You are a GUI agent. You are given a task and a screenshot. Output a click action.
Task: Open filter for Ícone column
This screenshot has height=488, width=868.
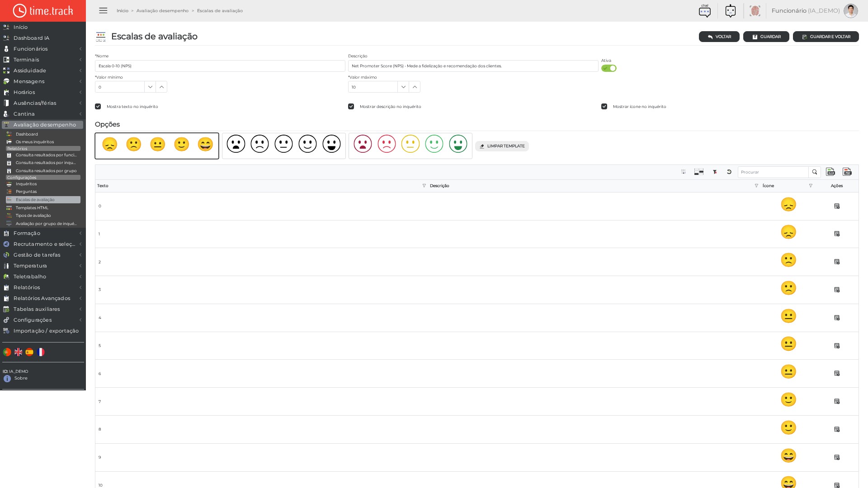tap(811, 186)
